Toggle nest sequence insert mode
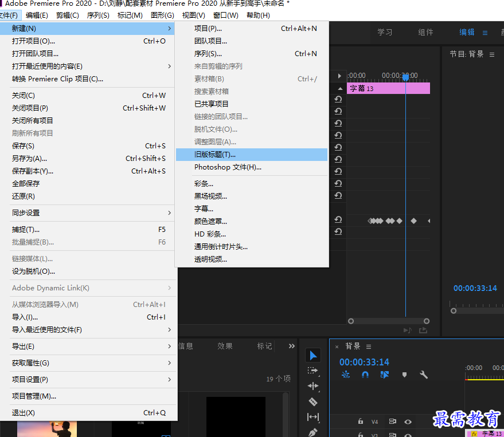The width and height of the screenshot is (504, 437). tap(346, 375)
